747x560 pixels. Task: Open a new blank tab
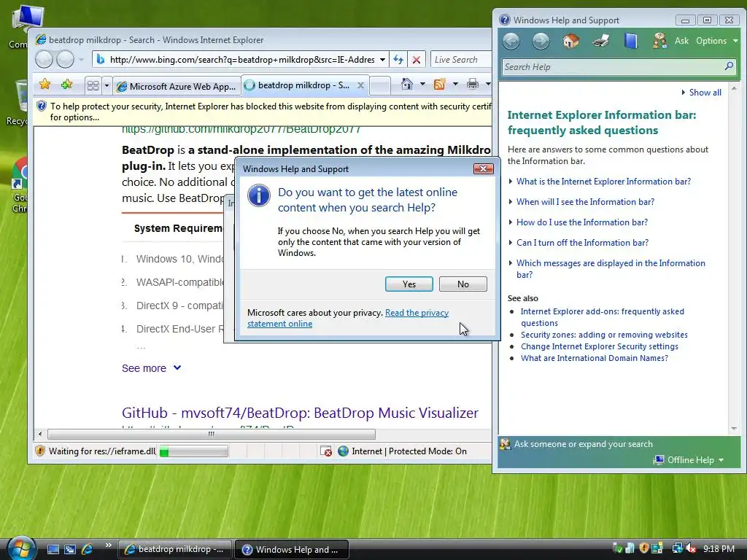[x=379, y=86]
